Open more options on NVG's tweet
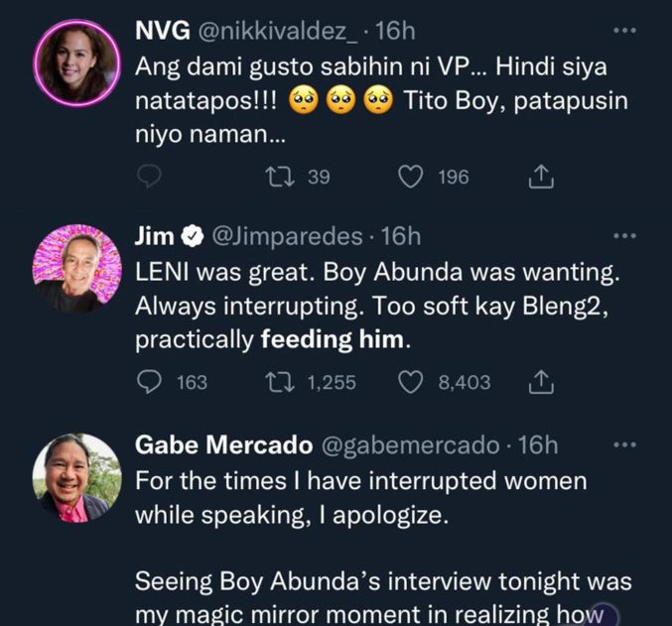This screenshot has height=626, width=672. [x=623, y=32]
